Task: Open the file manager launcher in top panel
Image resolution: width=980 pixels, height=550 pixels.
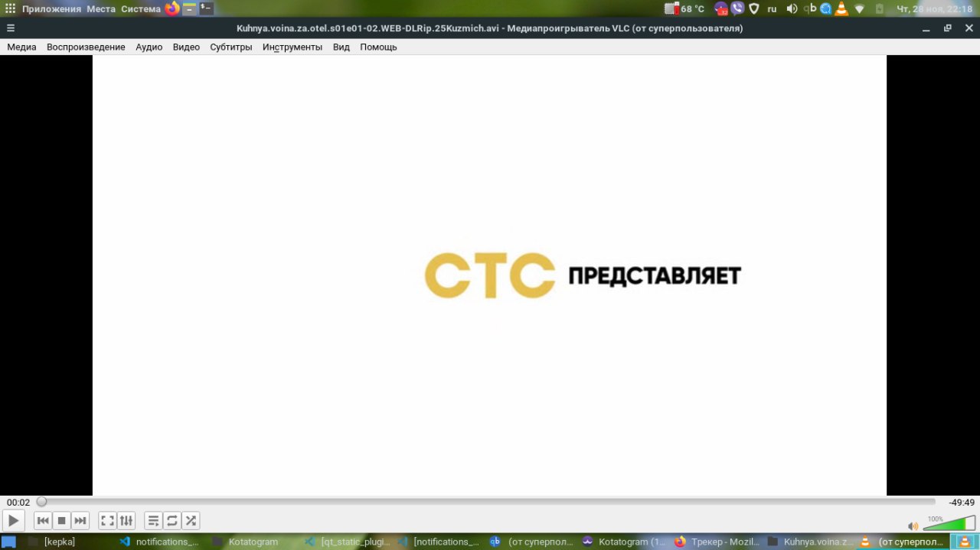Action: click(189, 9)
